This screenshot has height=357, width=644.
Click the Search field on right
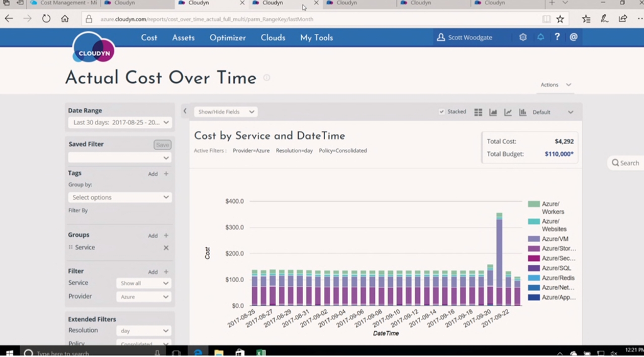(x=625, y=163)
